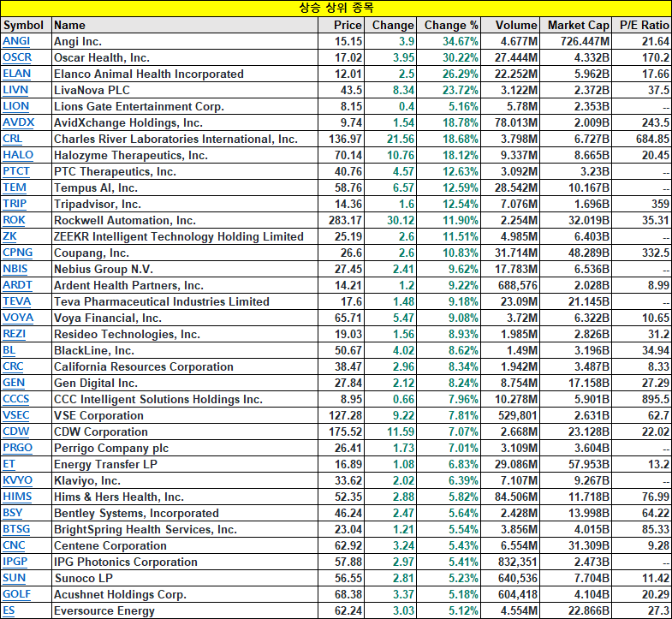Open the VOYA symbol link

(18, 318)
